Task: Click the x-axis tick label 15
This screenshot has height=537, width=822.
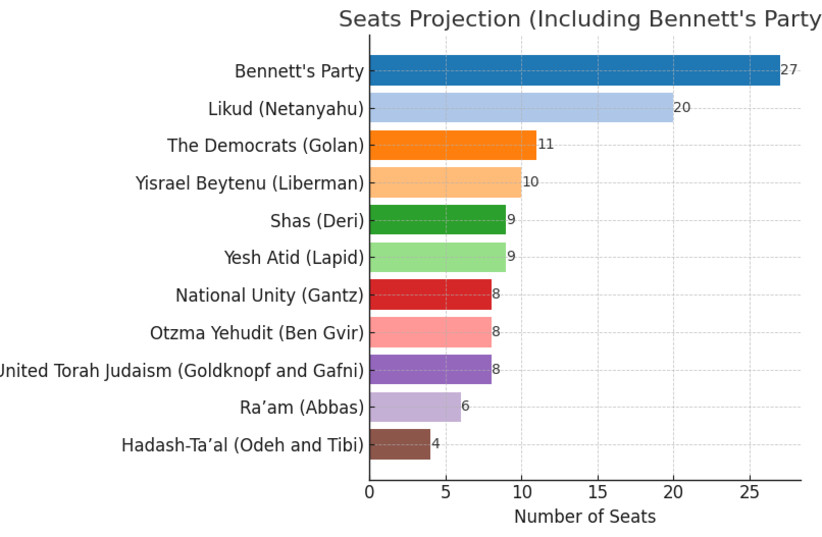Action: [598, 492]
